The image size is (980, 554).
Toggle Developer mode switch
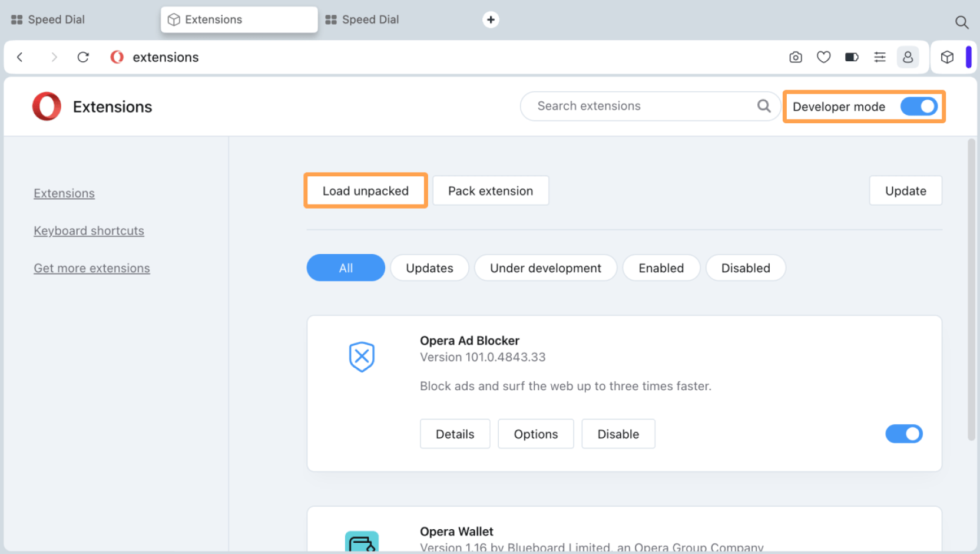pyautogui.click(x=919, y=107)
